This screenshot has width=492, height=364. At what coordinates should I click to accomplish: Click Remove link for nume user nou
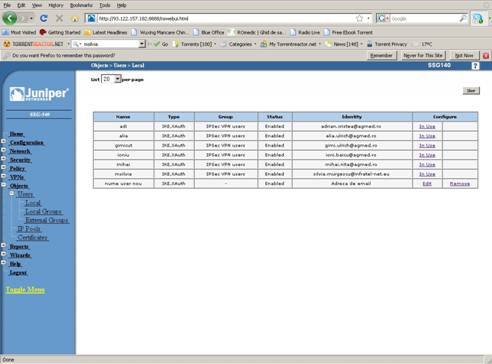pos(460,184)
